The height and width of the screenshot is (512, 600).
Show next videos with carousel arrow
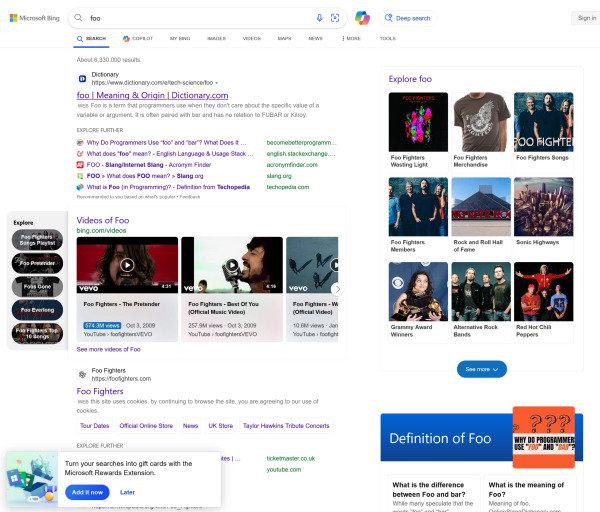[x=337, y=289]
